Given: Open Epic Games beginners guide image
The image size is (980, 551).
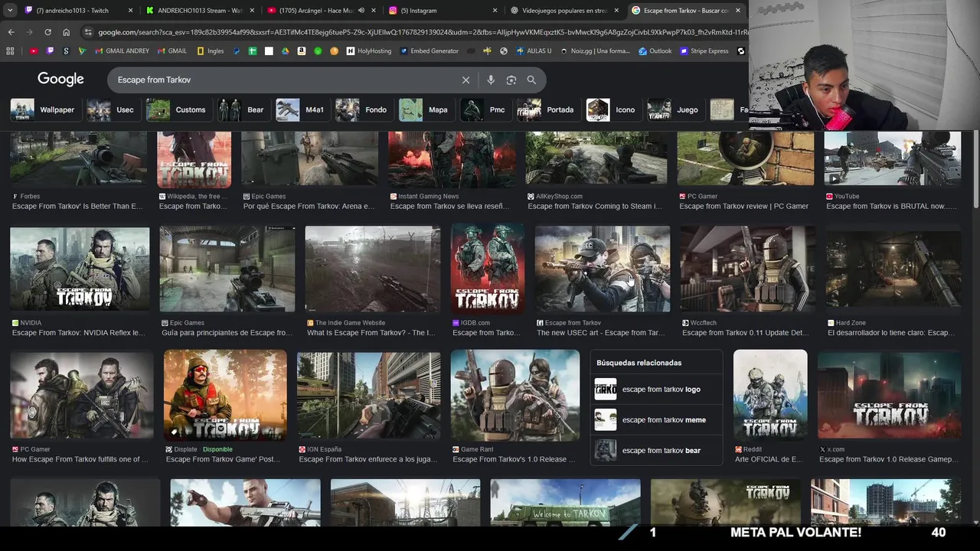Looking at the screenshot, I should coord(227,269).
